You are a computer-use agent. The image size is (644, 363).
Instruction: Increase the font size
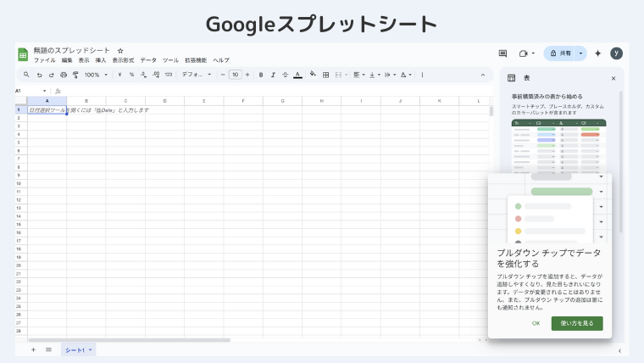point(247,75)
